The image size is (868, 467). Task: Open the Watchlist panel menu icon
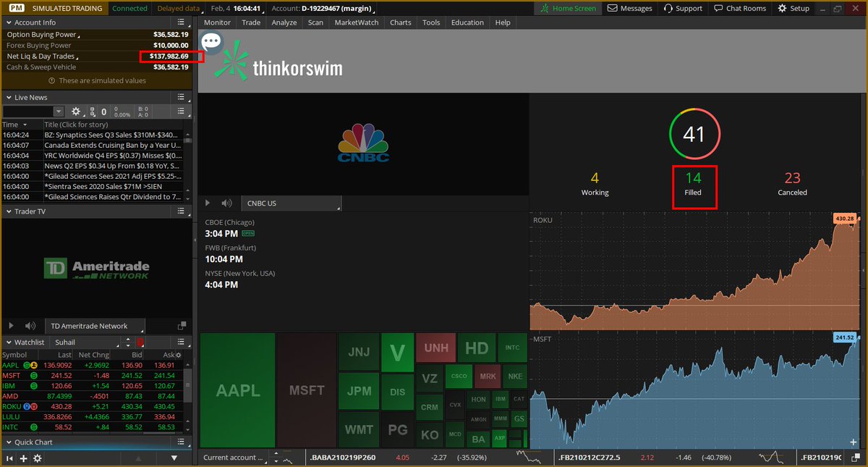click(182, 342)
